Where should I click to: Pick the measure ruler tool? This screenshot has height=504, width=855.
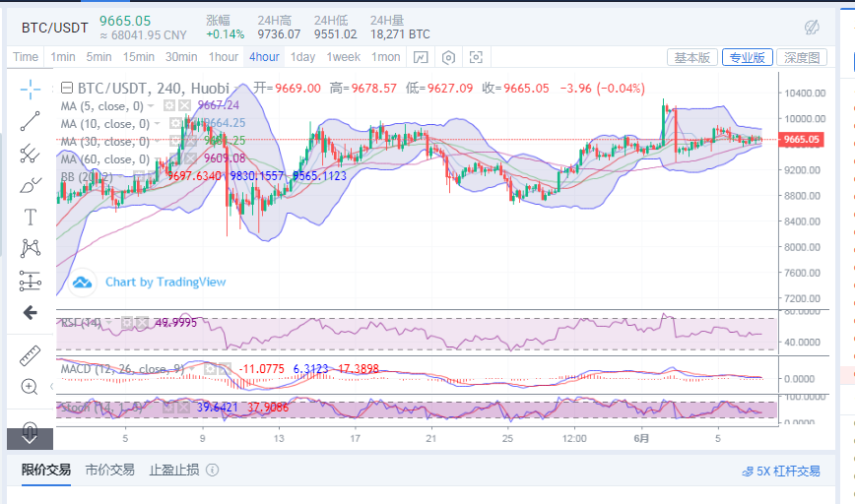tap(30, 355)
